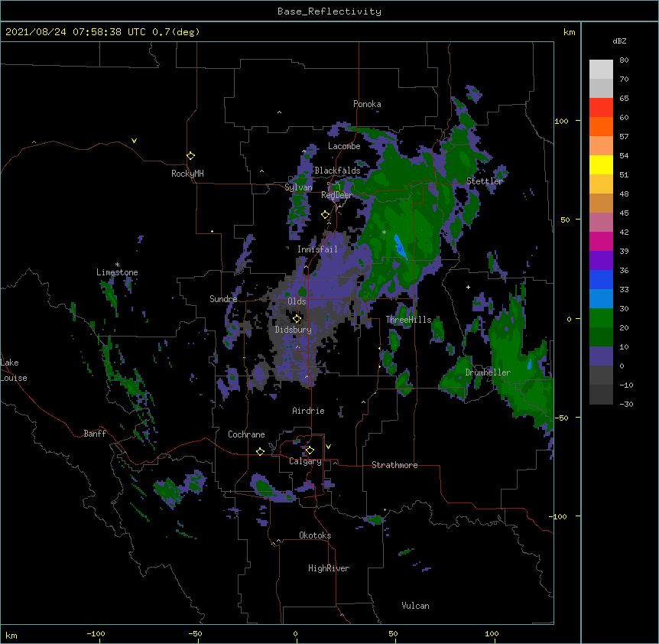The image size is (659, 644).
Task: Click the ThreeHills city label
Action: (x=409, y=320)
